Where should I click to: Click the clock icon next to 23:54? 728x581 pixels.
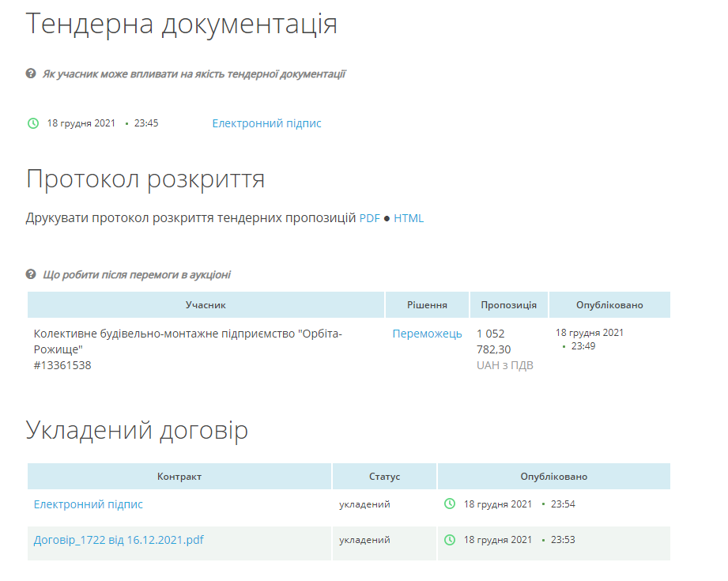[x=450, y=504]
